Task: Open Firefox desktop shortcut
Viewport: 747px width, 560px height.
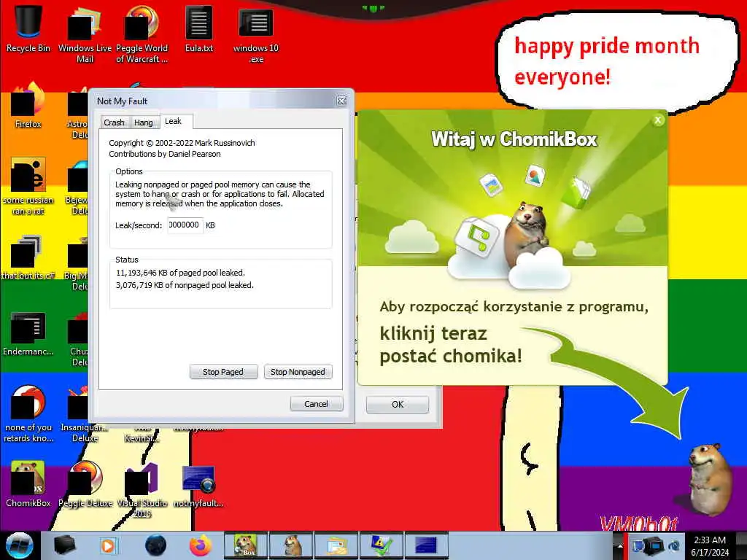Action: [x=28, y=106]
